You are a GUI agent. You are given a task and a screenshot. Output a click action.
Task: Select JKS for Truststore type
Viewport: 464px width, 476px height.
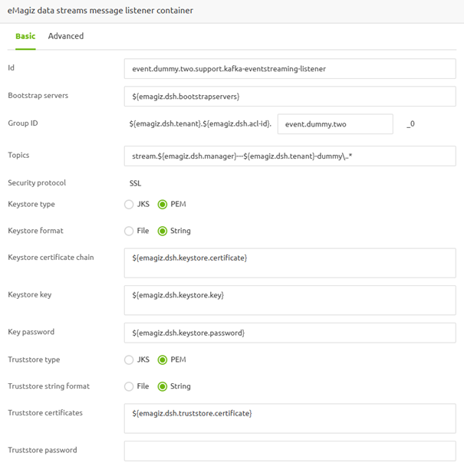[129, 359]
